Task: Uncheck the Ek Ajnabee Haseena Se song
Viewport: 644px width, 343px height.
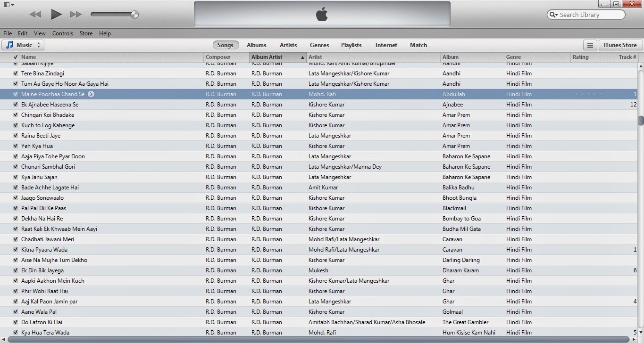Action: tap(16, 105)
